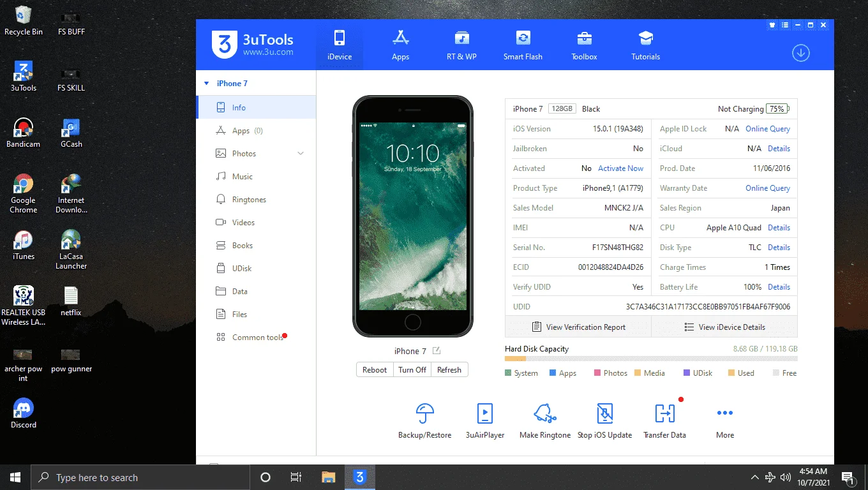Click Details link for iCloud
The image size is (868, 490).
(779, 149)
